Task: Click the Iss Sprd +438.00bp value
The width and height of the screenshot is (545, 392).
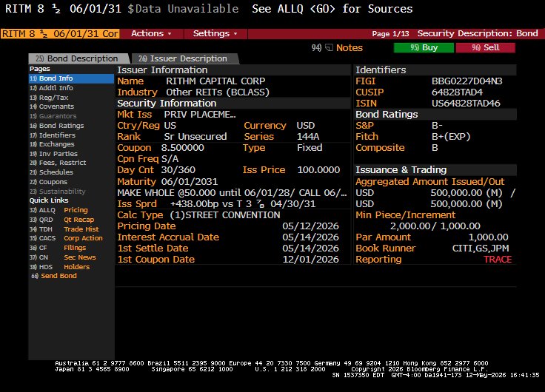Action: coord(243,204)
